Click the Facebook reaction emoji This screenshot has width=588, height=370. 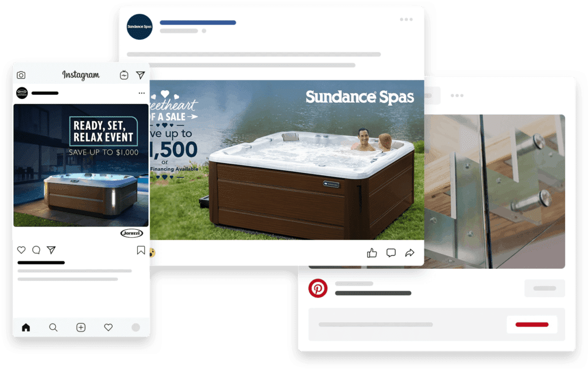[152, 253]
